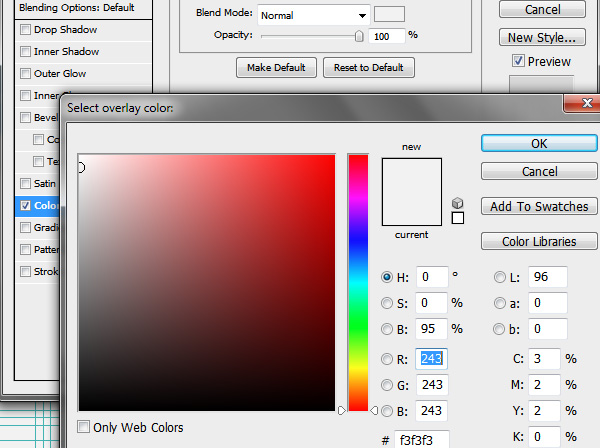Toggle the Stroke checkbox
600x448 pixels.
pos(25,272)
